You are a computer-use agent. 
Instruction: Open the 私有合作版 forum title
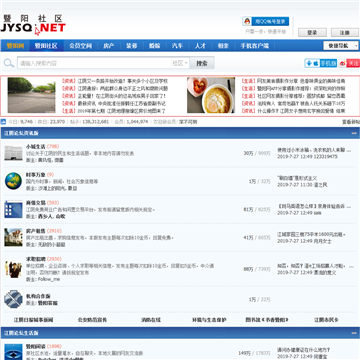[38, 296]
